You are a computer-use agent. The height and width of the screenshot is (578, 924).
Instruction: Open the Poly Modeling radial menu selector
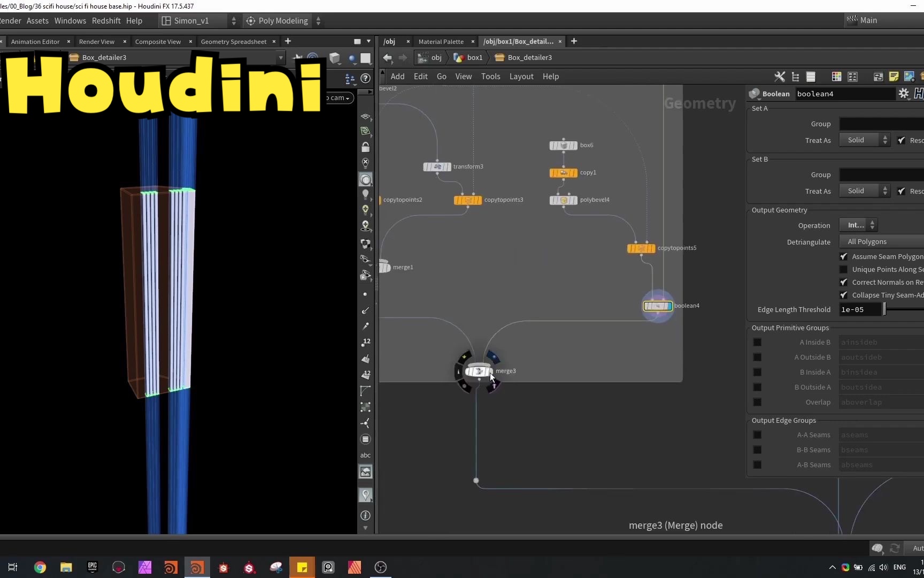[x=283, y=21]
